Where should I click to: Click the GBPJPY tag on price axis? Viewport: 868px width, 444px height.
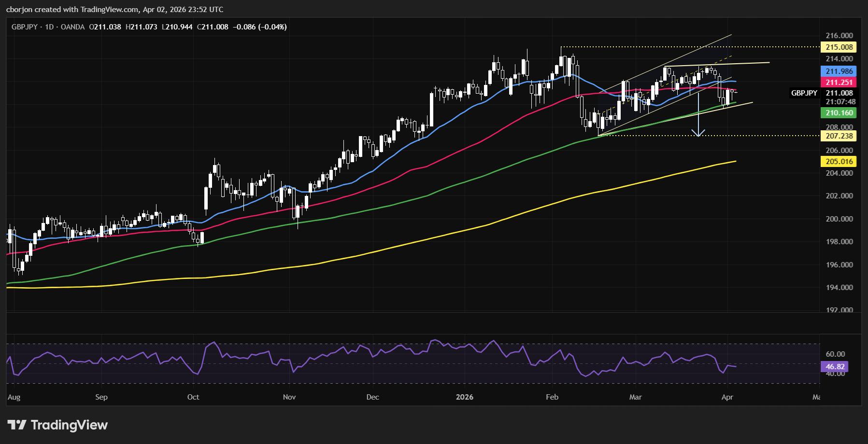[804, 93]
